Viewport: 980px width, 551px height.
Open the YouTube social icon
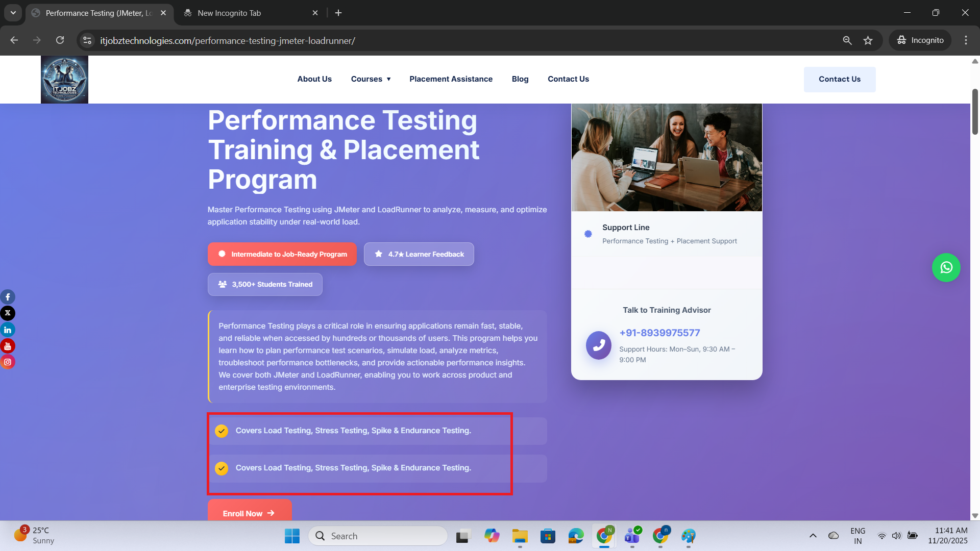[8, 346]
